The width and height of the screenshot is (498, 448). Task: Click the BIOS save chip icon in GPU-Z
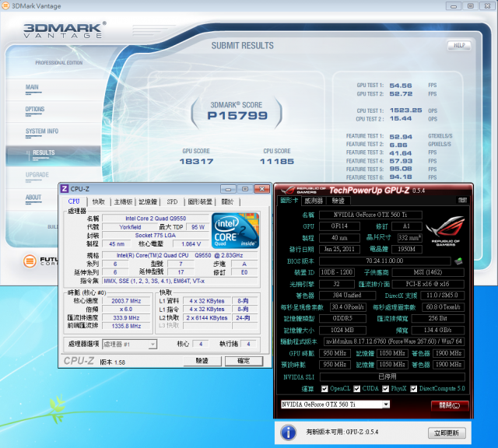(458, 261)
